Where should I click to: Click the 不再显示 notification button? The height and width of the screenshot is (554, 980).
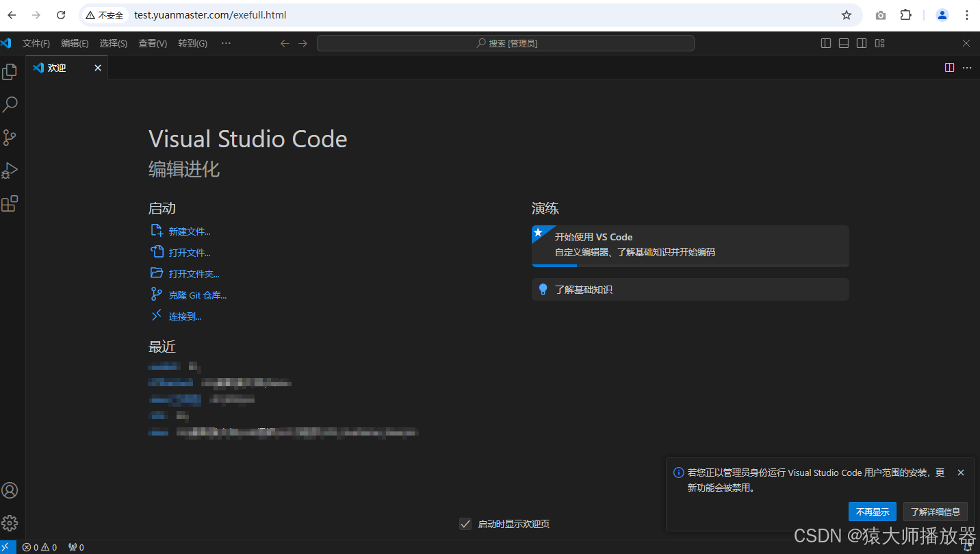tap(873, 512)
